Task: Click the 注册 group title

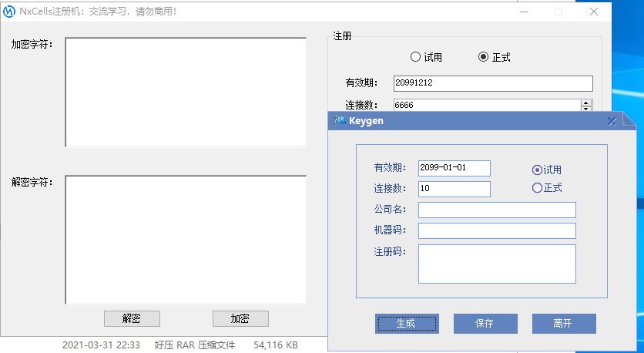Action: coord(342,36)
